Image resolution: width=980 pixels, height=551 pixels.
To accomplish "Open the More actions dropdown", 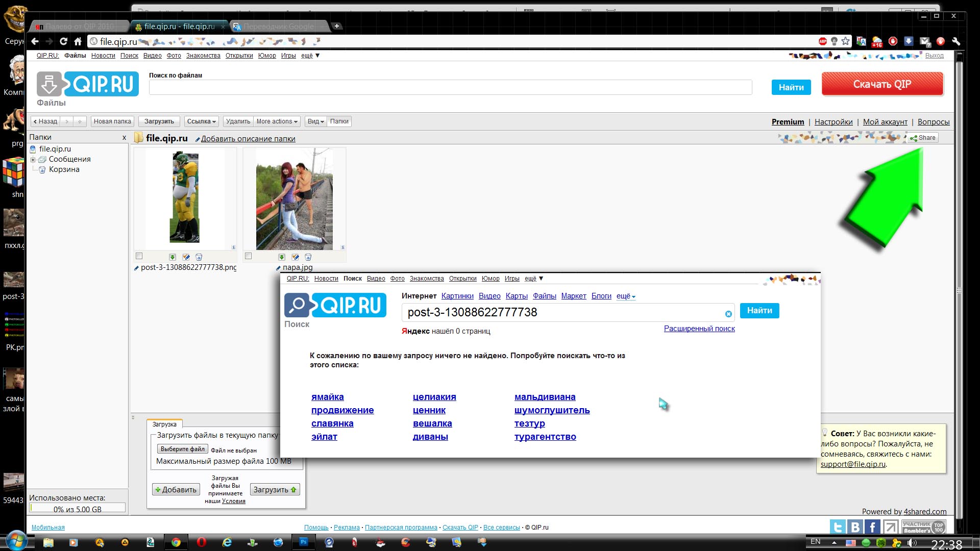I will pos(277,121).
